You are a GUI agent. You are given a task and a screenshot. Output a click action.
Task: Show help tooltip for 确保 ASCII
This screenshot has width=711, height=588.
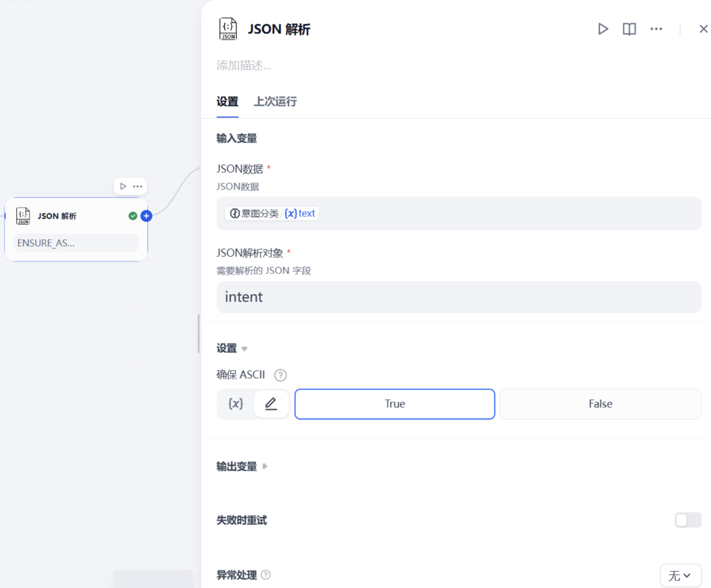click(280, 375)
